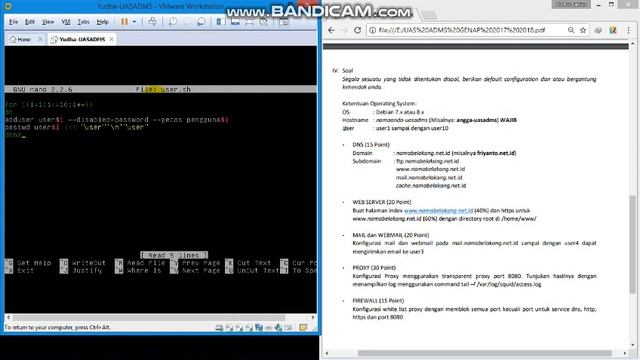The image size is (640, 360).
Task: Click the VMware message log note icon
Action: (x=303, y=327)
